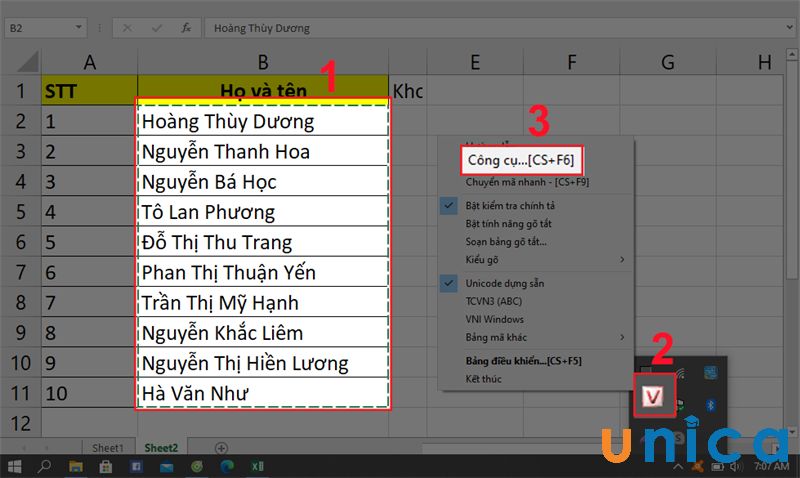The height and width of the screenshot is (478, 800).
Task: Open File Explorer from the taskbar
Action: [76, 466]
